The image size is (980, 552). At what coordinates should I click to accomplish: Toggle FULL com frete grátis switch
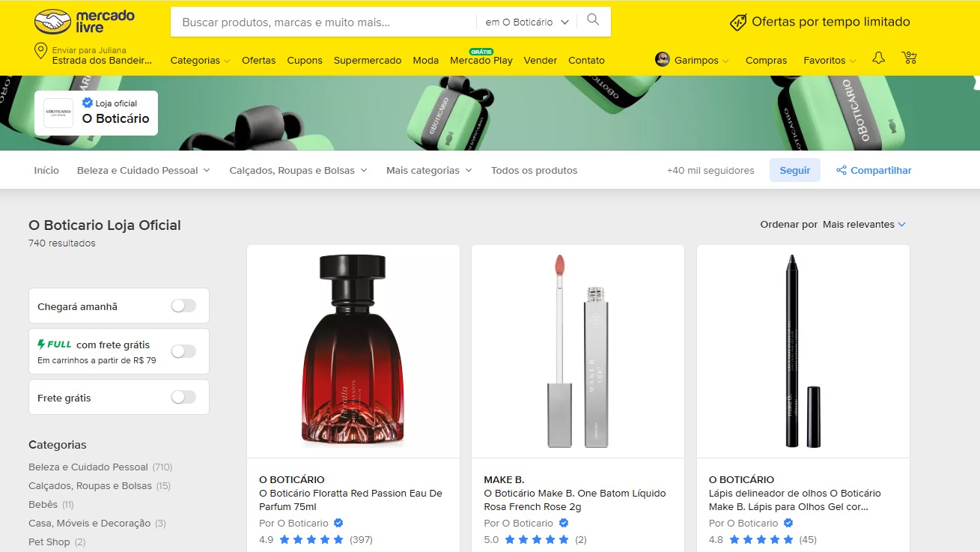[x=183, y=351]
